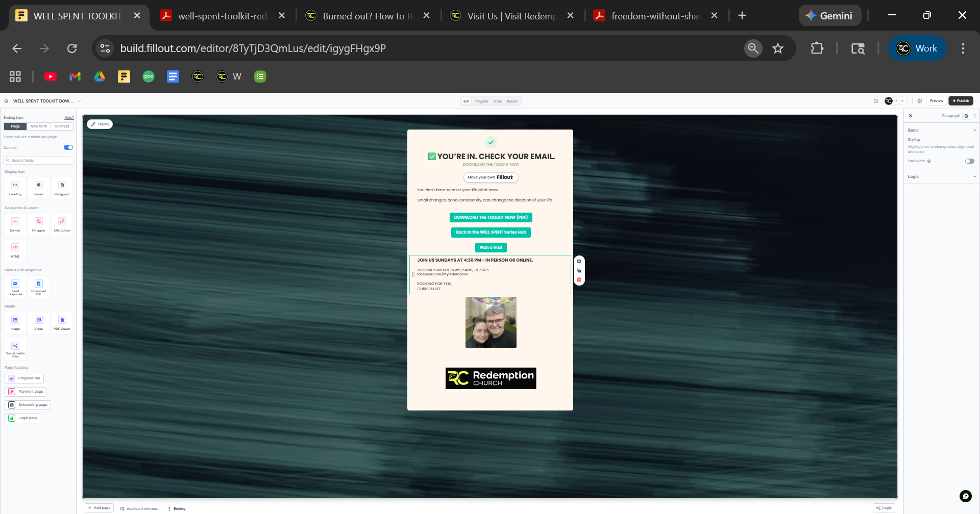
Task: Click the Search fields input
Action: coord(40,160)
